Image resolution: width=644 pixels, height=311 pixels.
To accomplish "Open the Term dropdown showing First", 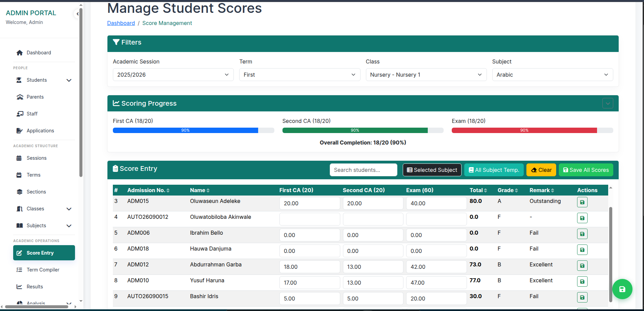I will tap(300, 75).
